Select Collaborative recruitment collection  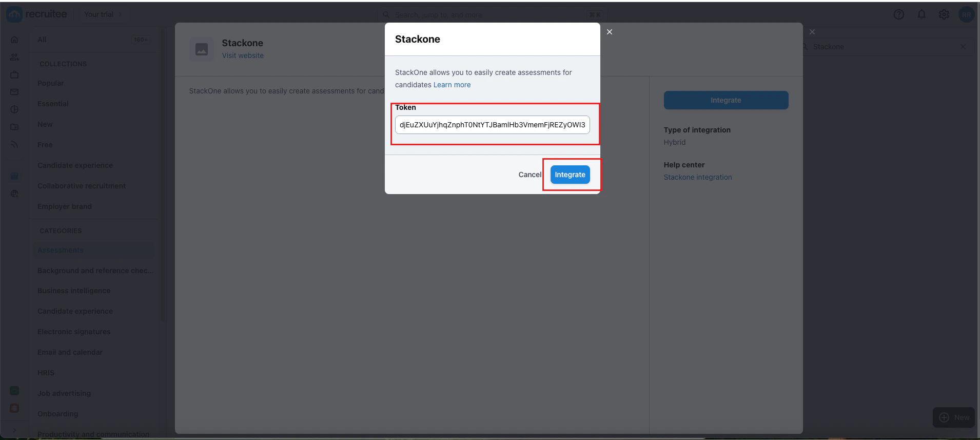[82, 186]
